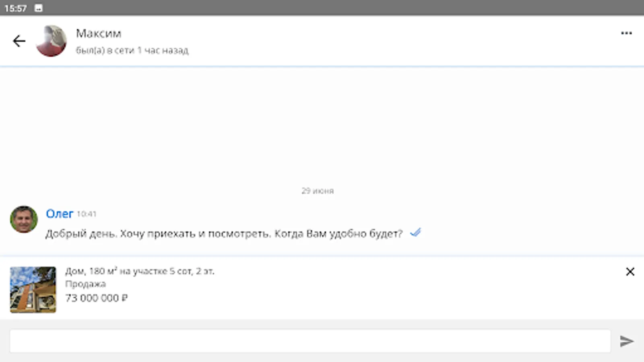Click the 10:41 message timestamp
Image resolution: width=644 pixels, height=362 pixels.
[87, 214]
